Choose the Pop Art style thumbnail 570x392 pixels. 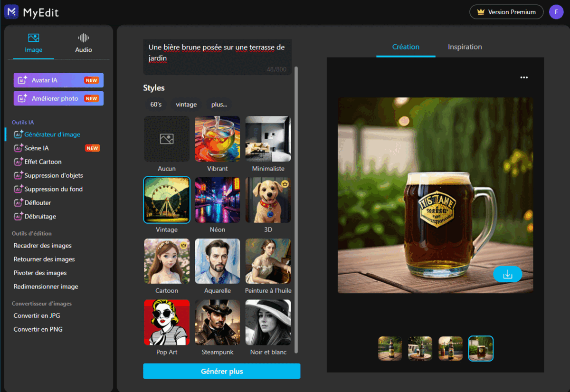(167, 322)
